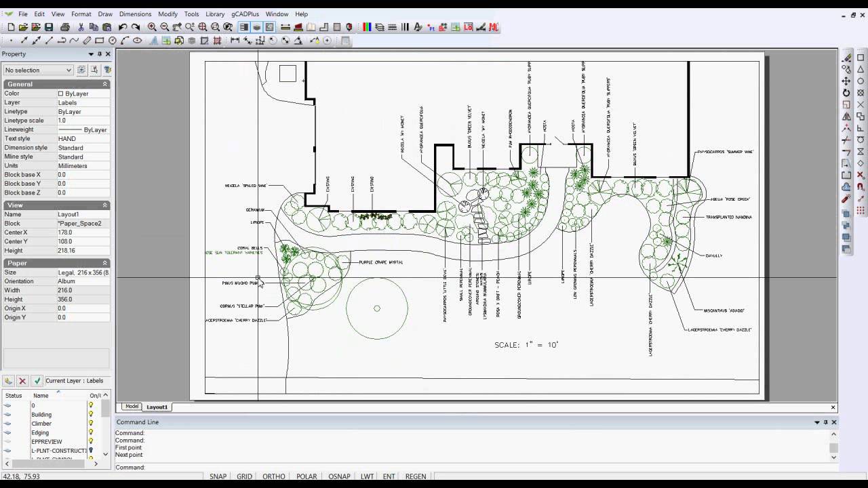Collapse the Paper section of Property panel
868x488 pixels.
click(104, 262)
